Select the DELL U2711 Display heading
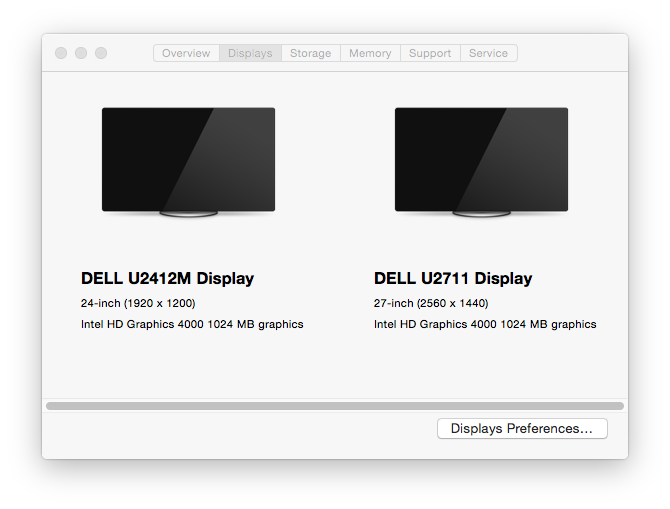The height and width of the screenshot is (509, 670). click(453, 278)
